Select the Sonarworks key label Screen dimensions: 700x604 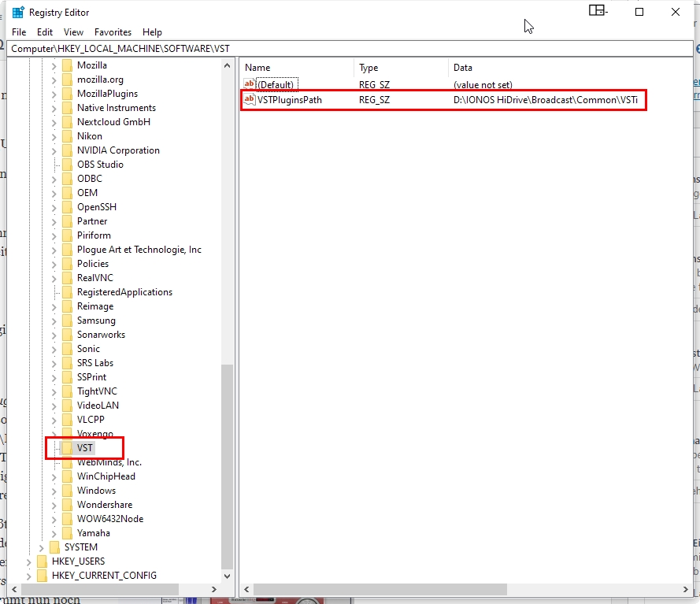click(x=101, y=335)
